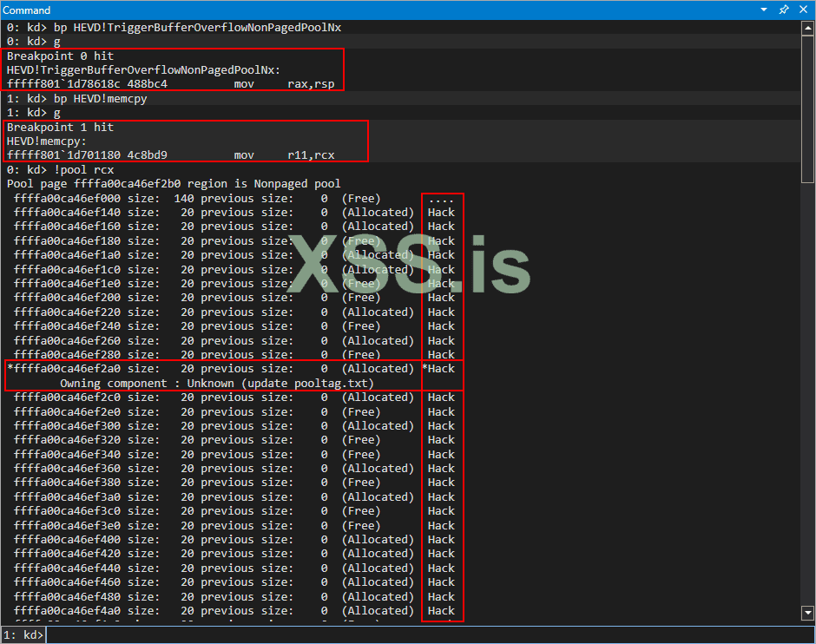Click the vertical scrollbar thumb

click(x=807, y=109)
